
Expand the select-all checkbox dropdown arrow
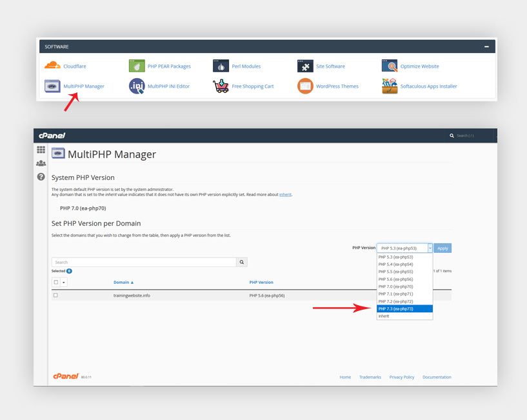(63, 283)
